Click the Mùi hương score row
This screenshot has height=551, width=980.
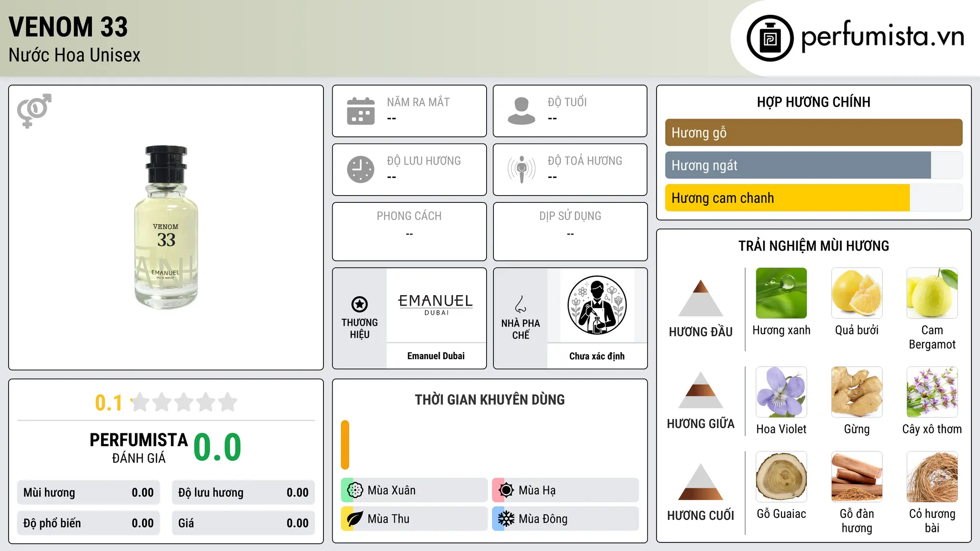tap(89, 493)
